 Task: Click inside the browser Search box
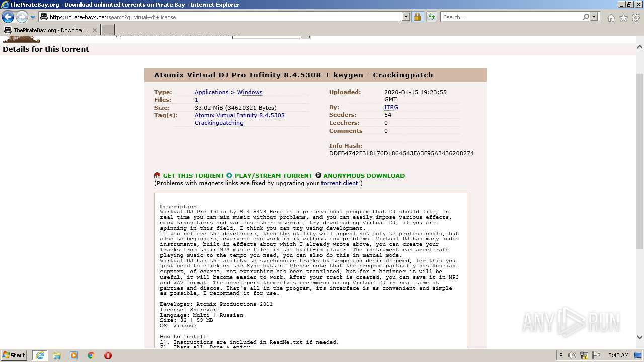point(511,17)
